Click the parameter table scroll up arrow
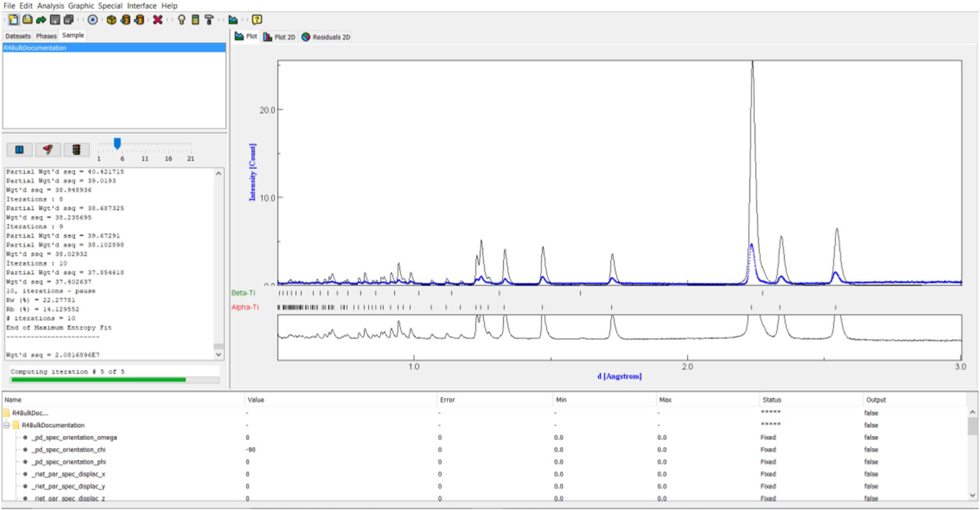The image size is (980, 510). 972,412
